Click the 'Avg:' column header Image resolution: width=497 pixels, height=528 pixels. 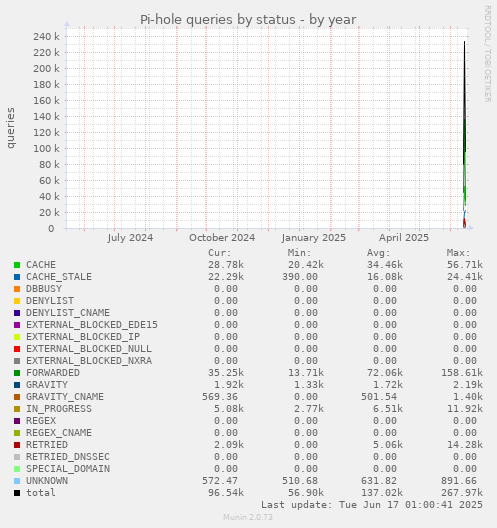click(x=378, y=253)
